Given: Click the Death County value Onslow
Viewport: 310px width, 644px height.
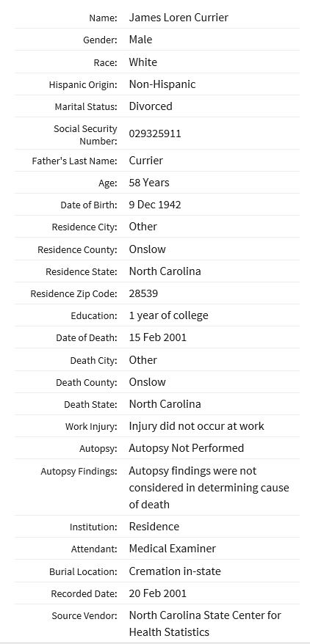Looking at the screenshot, I should coord(147,382).
